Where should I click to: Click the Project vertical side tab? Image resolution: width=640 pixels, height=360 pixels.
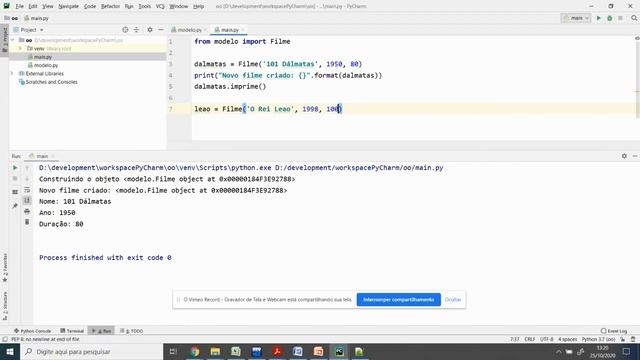(4, 40)
